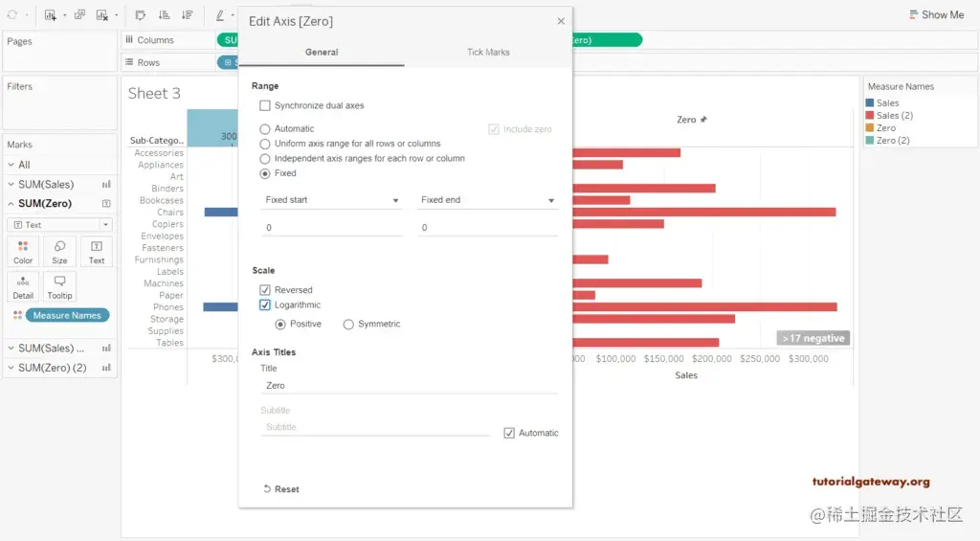This screenshot has height=541, width=980.
Task: Open the Fixed end dropdown
Action: point(487,200)
